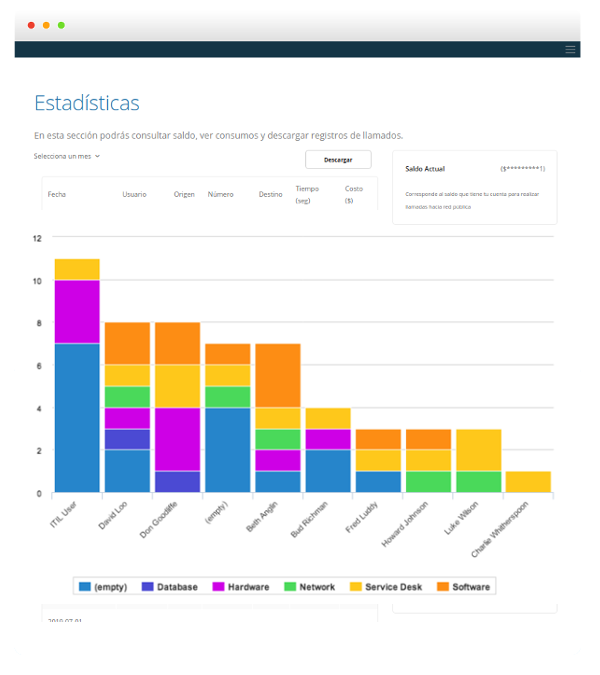This screenshot has height=675, width=600.
Task: Toggle the Hardware legend entry
Action: pos(241,587)
